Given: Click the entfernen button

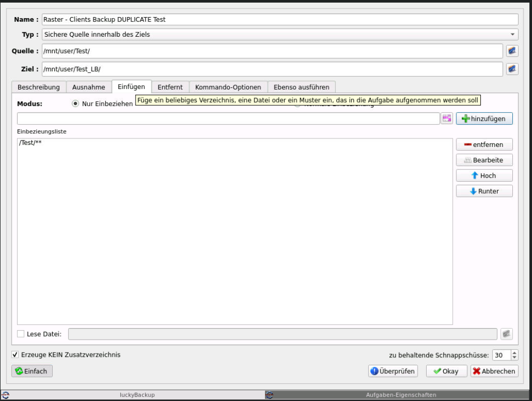Looking at the screenshot, I should pos(484,144).
